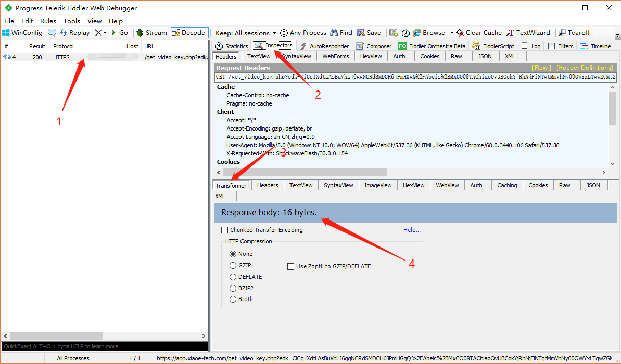Replay the selected session
Image resolution: width=621 pixels, height=364 pixels.
(74, 33)
